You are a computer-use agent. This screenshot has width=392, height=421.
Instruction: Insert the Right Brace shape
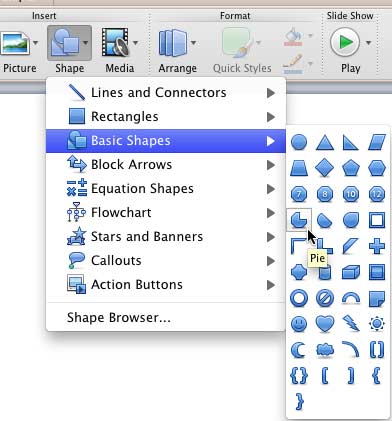click(x=299, y=402)
